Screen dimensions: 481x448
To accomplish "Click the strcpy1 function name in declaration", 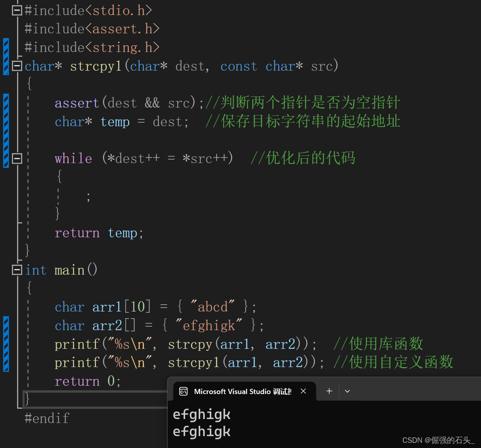I will [x=96, y=66].
